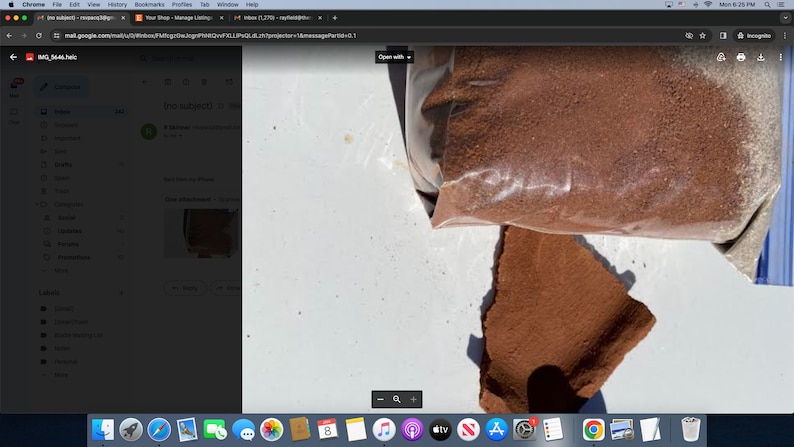794x447 pixels.
Task: Reset zoom with magnifier icon
Action: point(396,399)
